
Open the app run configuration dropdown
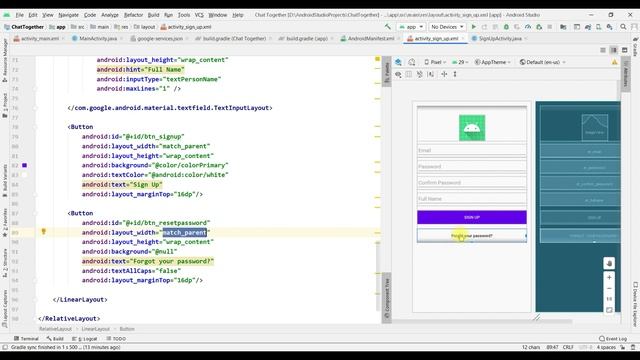(411, 27)
